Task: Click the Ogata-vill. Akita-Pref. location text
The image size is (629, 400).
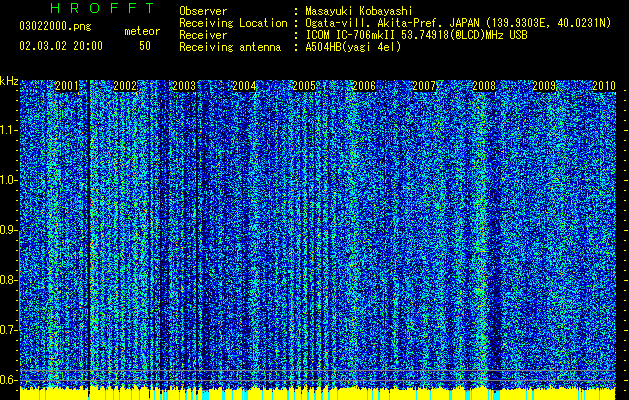Action: [458, 23]
